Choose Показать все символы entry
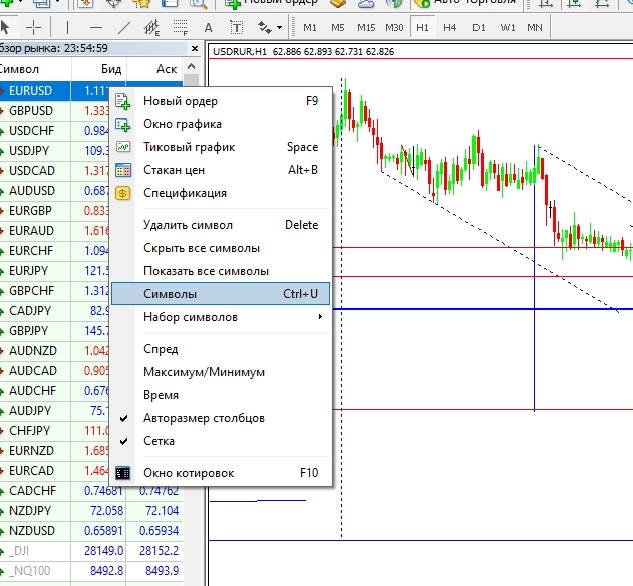 (220, 271)
